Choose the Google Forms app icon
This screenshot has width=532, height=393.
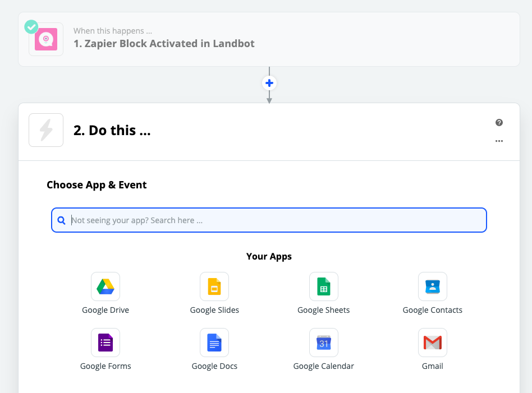coord(106,343)
